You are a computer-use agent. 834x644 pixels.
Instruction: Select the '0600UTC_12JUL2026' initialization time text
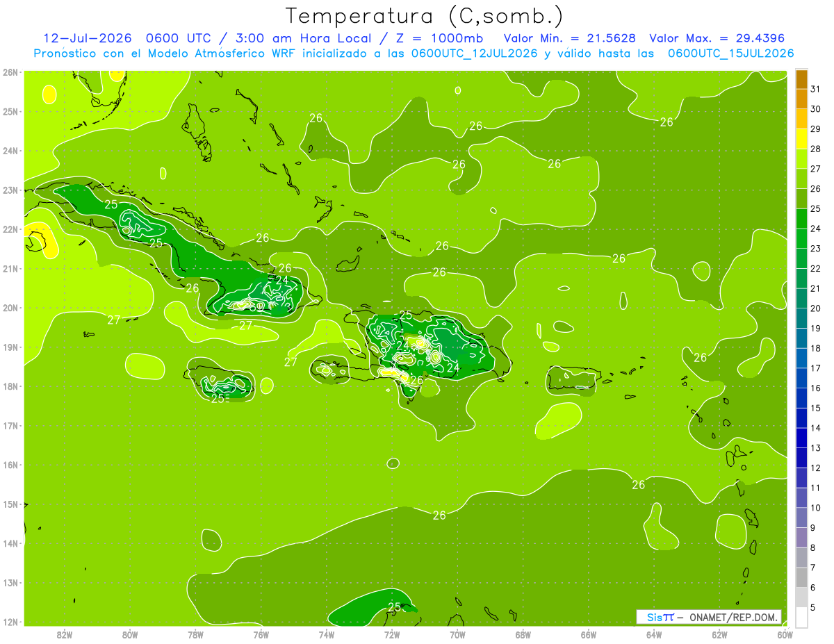point(475,53)
